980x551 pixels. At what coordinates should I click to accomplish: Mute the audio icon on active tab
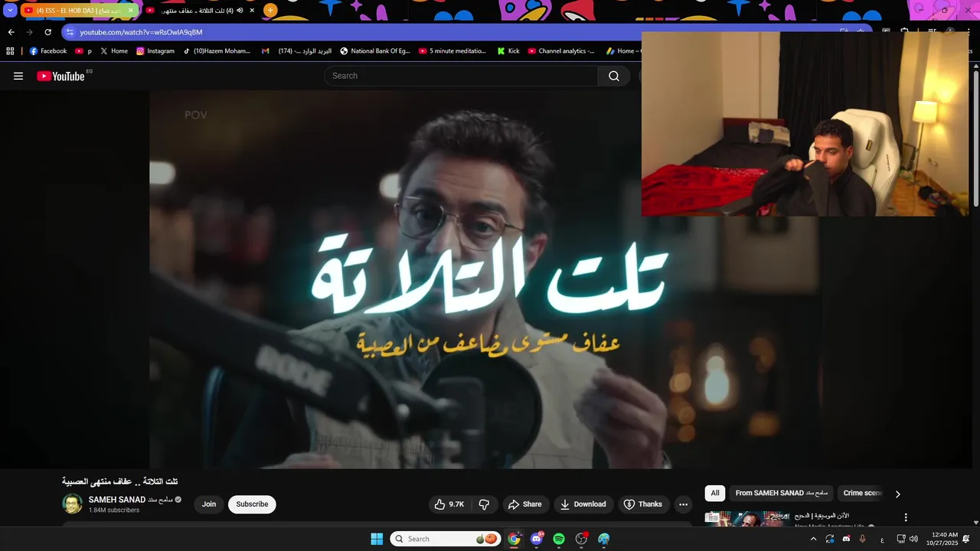point(240,11)
